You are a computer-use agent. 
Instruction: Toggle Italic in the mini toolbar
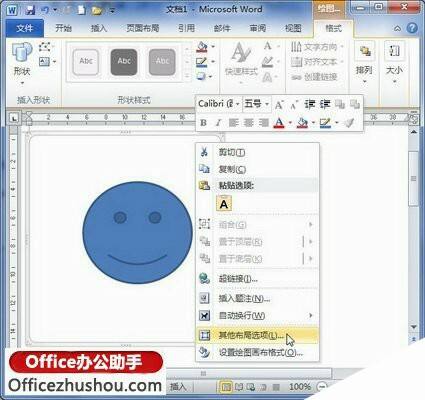(x=218, y=123)
